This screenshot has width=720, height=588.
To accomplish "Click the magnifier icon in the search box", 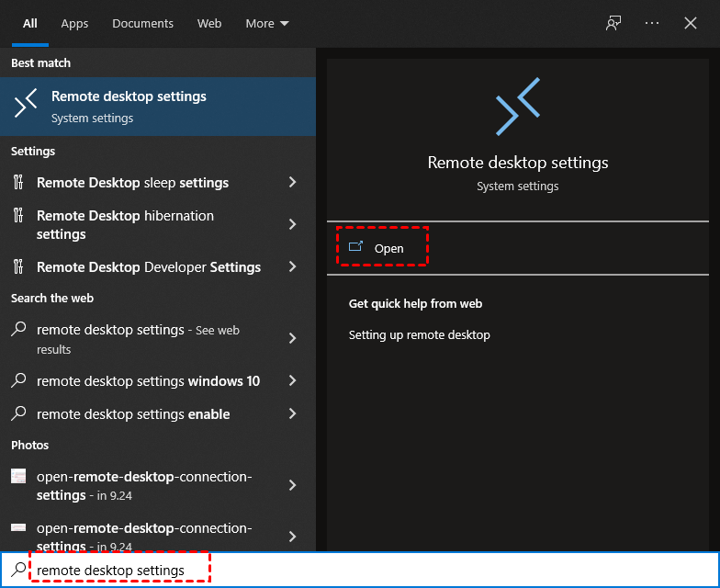I will pos(18,570).
